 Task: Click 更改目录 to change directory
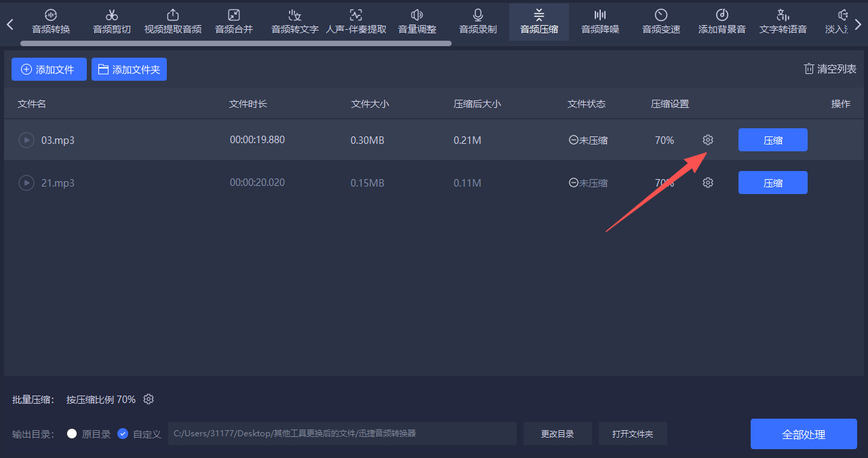pos(557,434)
